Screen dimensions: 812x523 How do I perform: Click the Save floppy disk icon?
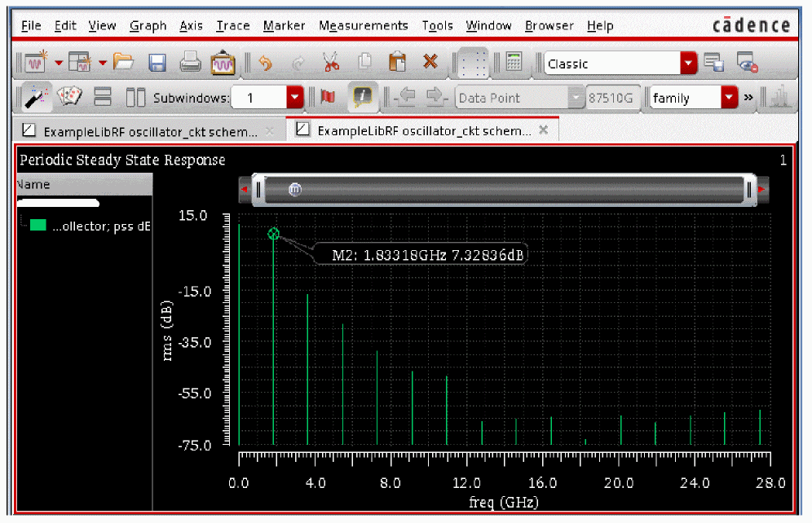(157, 63)
